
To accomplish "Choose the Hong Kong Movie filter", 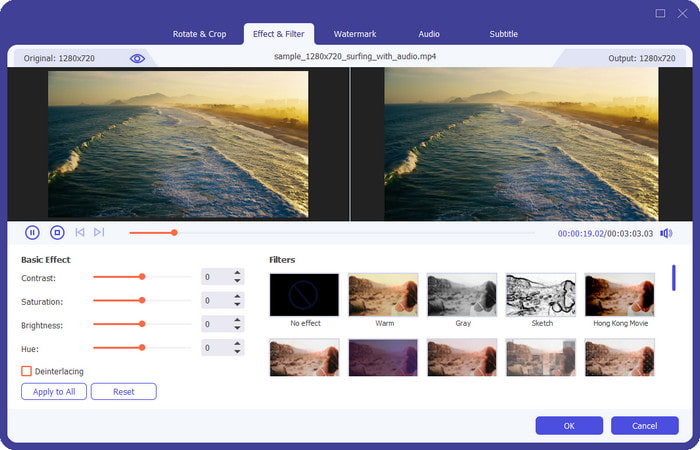I will pos(619,294).
